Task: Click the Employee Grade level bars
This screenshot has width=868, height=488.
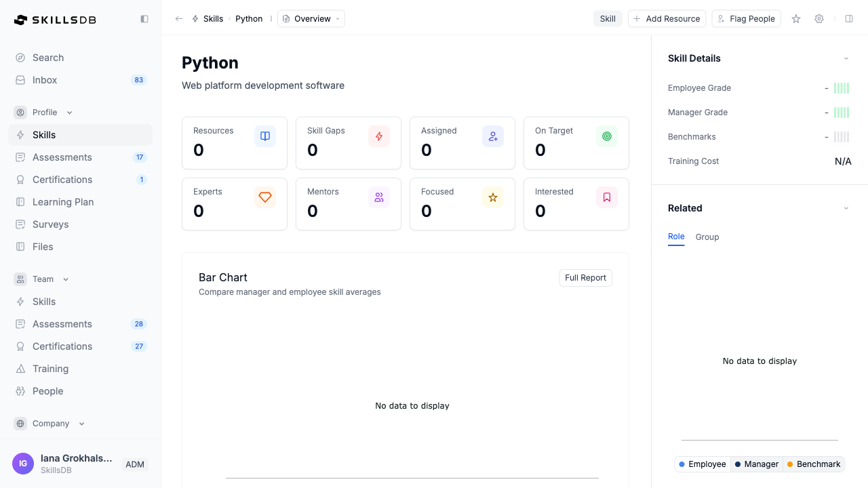Action: 841,88
